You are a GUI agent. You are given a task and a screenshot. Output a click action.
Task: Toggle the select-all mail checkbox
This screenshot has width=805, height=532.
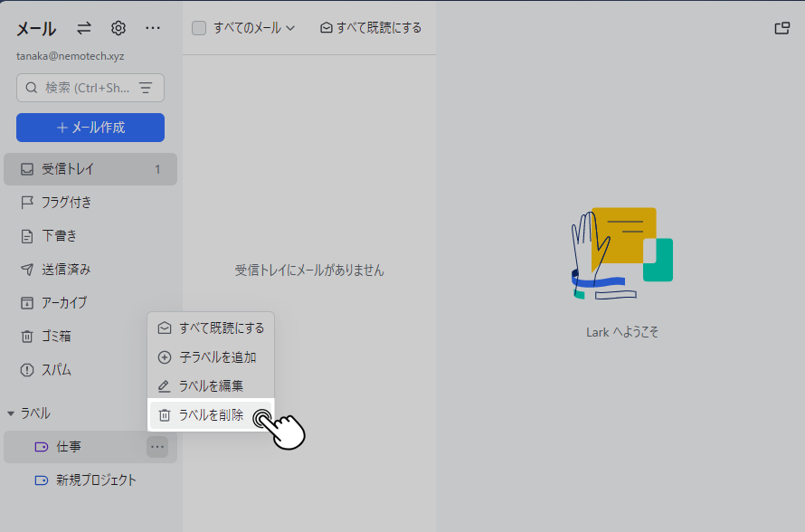click(x=199, y=28)
